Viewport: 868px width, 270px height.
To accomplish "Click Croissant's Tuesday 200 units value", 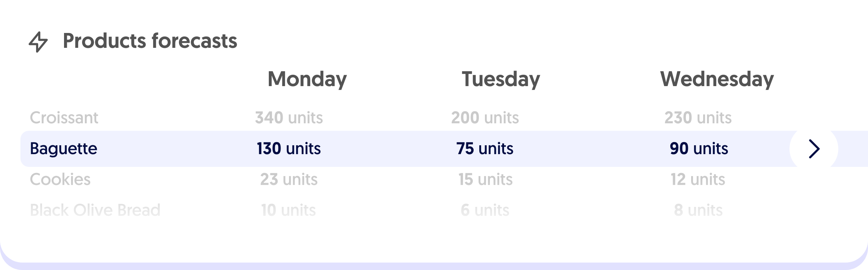I will click(485, 118).
